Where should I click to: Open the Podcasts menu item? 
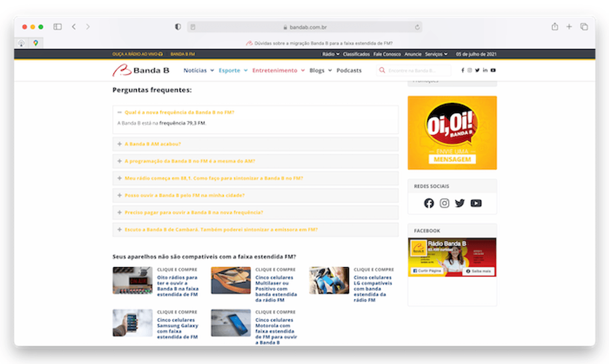[349, 70]
